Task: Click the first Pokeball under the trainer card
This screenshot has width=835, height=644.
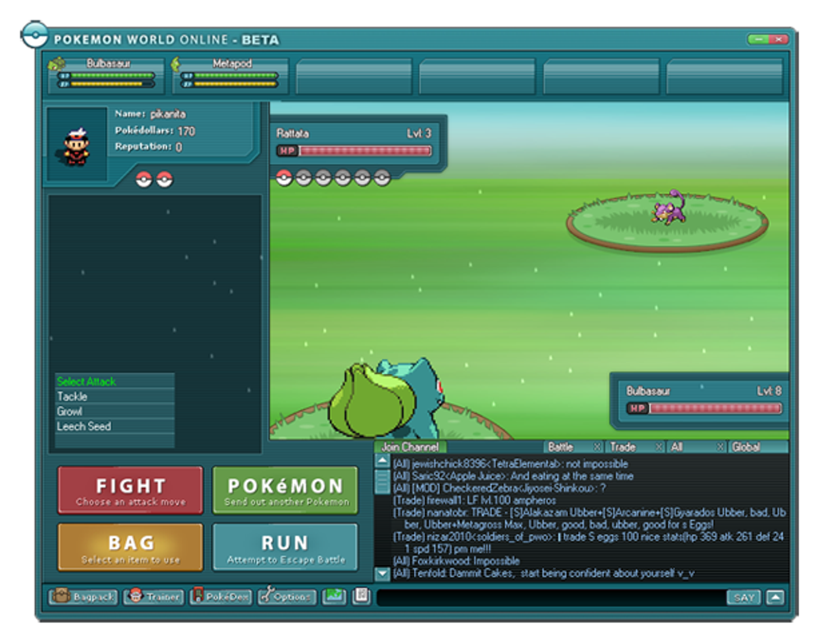Action: [144, 180]
